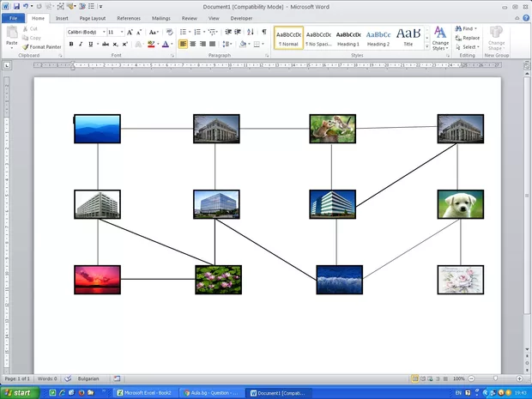Sort the selection with the A-Z icon

pos(251,32)
